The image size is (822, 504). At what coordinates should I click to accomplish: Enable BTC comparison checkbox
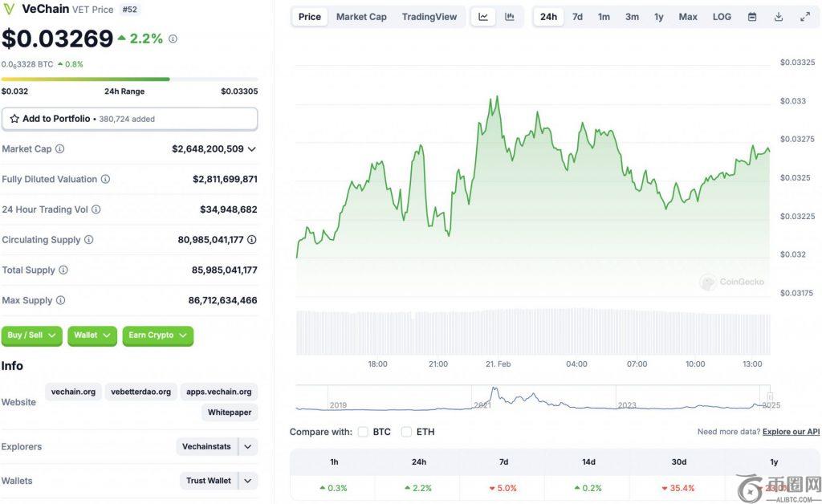pos(363,432)
